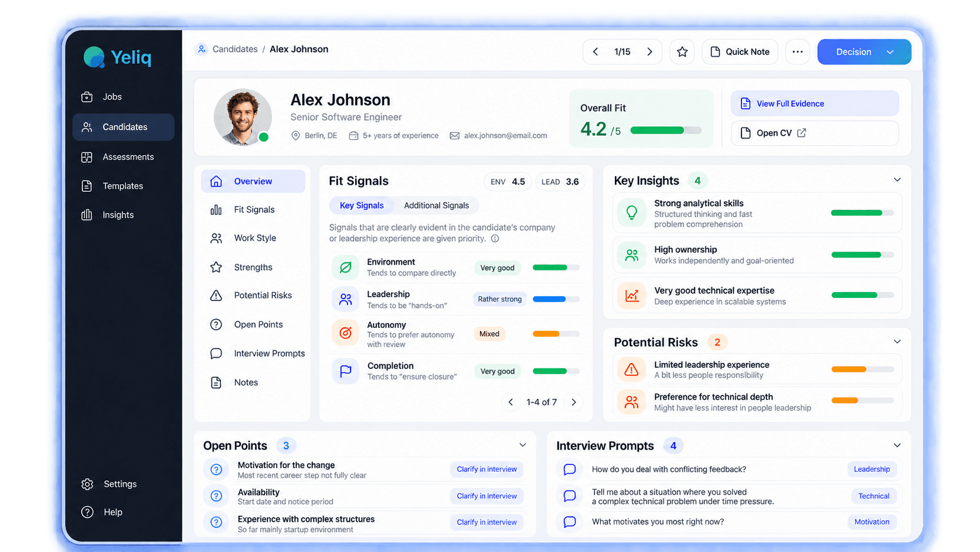980x552 pixels.
Task: Open Jobs in the sidebar
Action: [x=123, y=97]
